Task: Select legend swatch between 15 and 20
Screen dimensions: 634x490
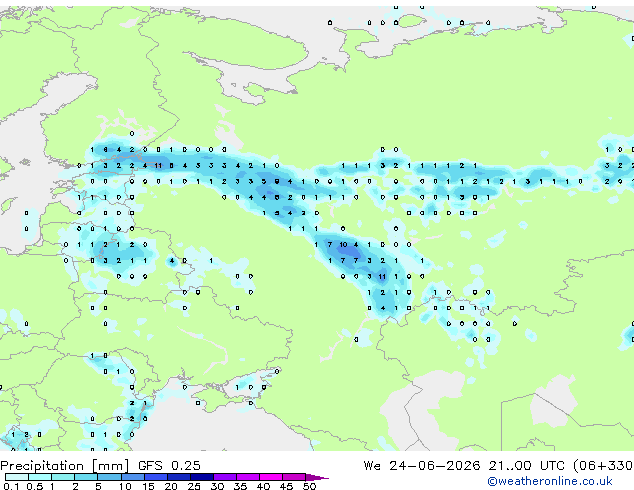Action: pos(155,477)
